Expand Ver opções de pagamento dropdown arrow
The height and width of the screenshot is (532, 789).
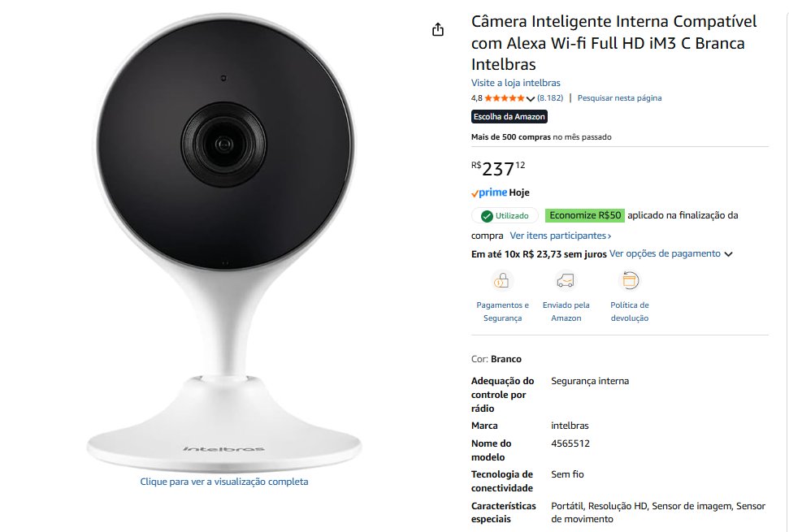pos(728,254)
